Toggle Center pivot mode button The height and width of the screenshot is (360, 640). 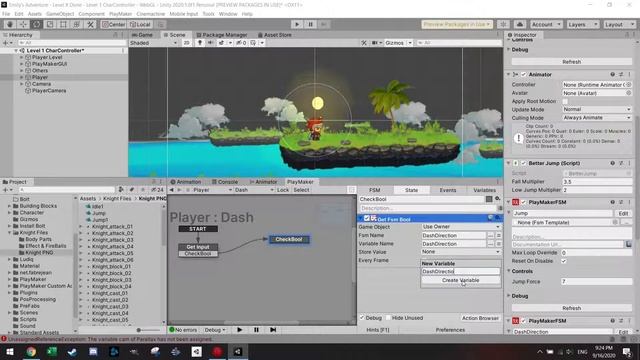tap(113, 24)
